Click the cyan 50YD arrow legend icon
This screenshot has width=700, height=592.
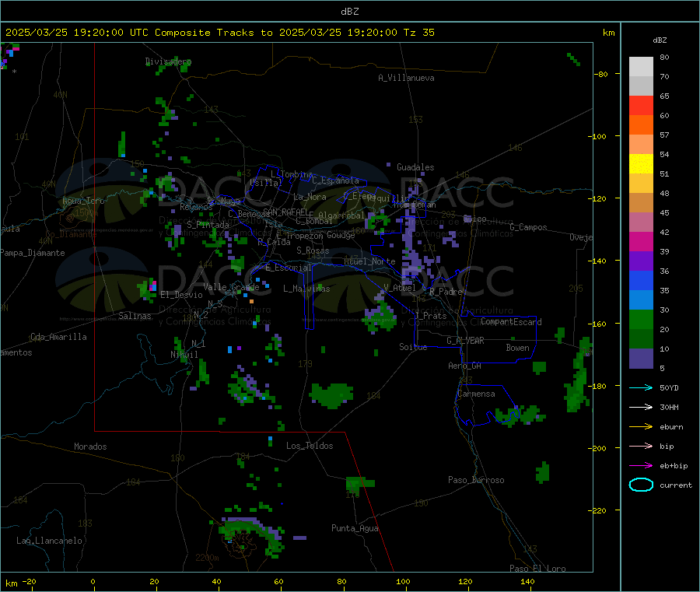pyautogui.click(x=641, y=387)
